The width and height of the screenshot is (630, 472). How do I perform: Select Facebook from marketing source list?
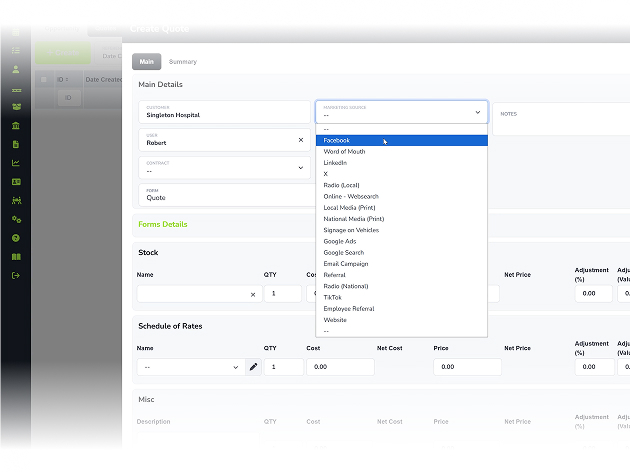pyautogui.click(x=402, y=140)
